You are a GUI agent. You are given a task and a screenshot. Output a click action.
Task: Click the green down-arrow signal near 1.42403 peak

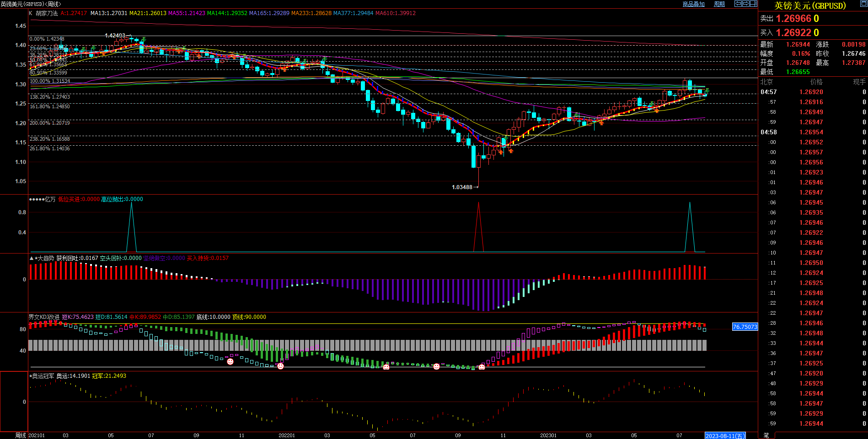[x=144, y=39]
